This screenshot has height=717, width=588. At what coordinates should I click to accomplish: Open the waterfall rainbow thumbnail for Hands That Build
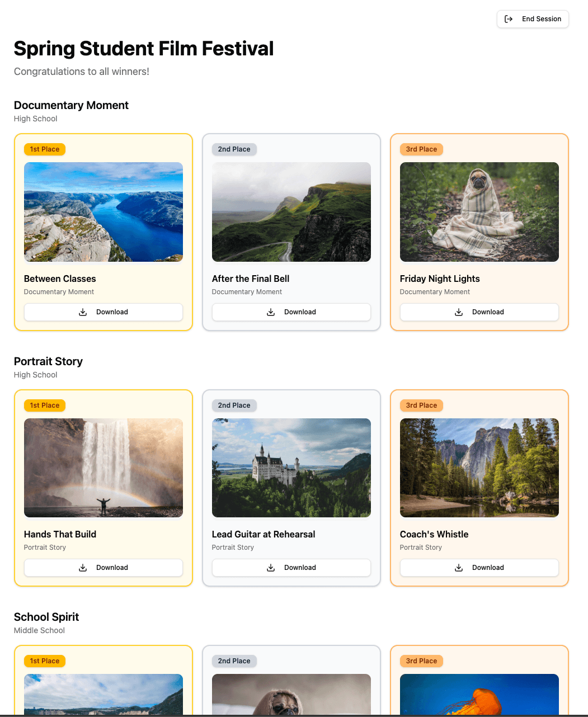point(104,468)
